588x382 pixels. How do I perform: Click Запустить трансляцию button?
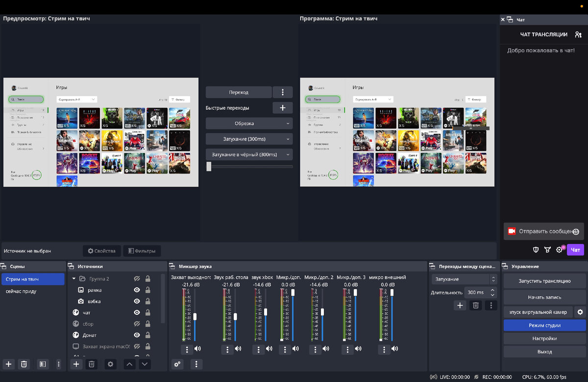[x=544, y=281]
